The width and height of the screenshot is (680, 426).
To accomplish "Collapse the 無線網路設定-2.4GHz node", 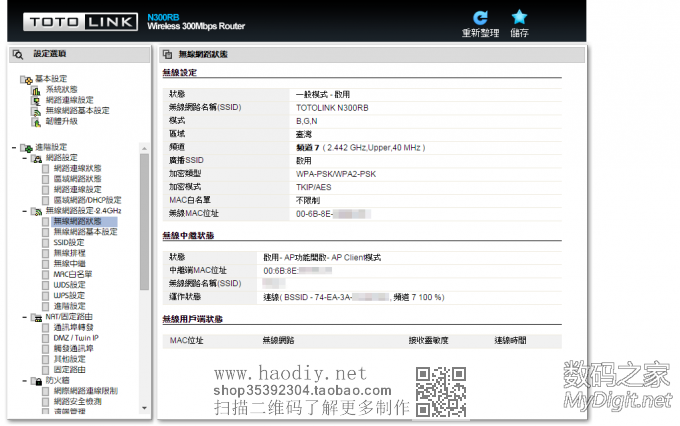I will click(24, 211).
